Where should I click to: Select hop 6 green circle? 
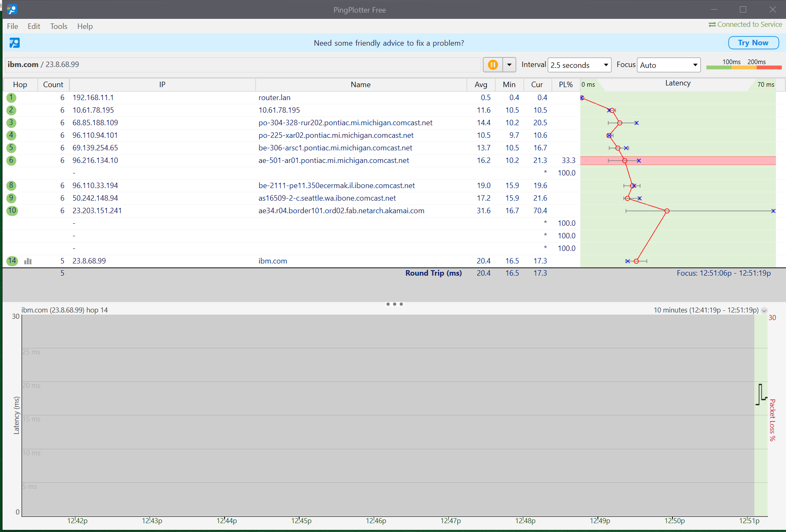pos(11,160)
